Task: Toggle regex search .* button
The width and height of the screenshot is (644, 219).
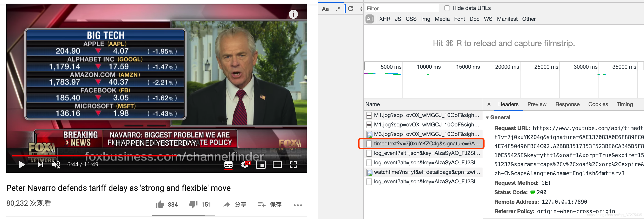Action: coord(338,9)
